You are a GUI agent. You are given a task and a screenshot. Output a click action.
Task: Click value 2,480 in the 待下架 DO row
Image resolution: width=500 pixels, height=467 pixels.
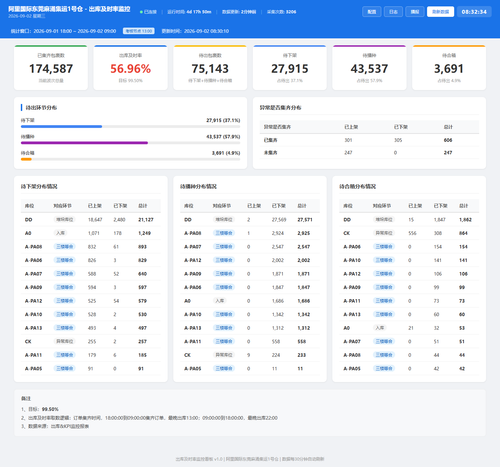(x=119, y=220)
